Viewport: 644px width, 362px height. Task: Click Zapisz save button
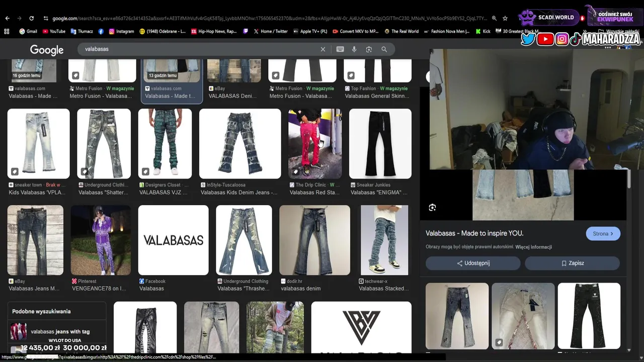(573, 263)
